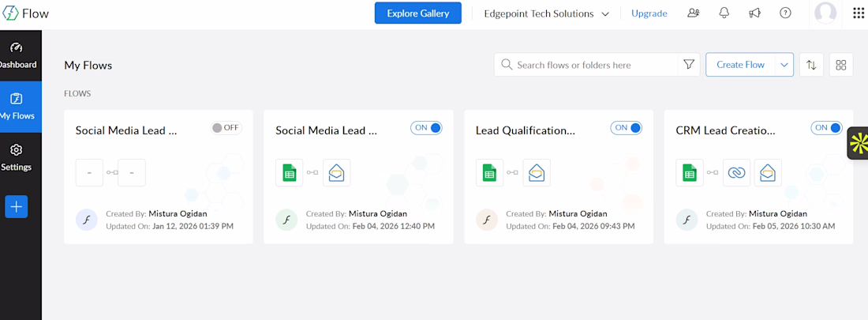Viewport: 868px width, 320px height.
Task: Click the notifications bell icon
Action: [x=724, y=13]
